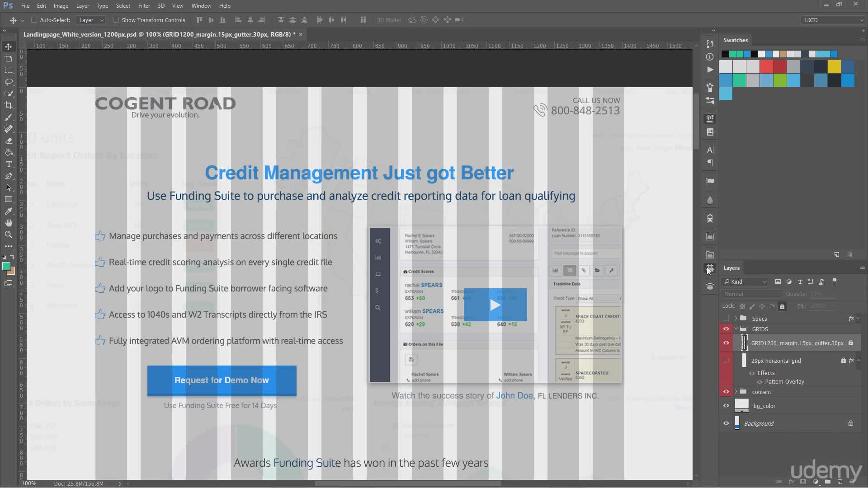Swap foreground and background colors
This screenshot has width=868, height=488.
[x=12, y=257]
